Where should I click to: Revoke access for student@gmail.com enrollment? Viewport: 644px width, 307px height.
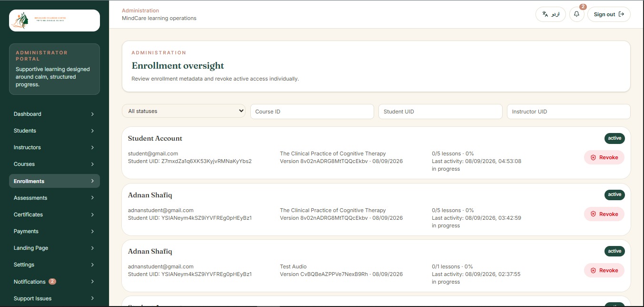[x=604, y=157]
